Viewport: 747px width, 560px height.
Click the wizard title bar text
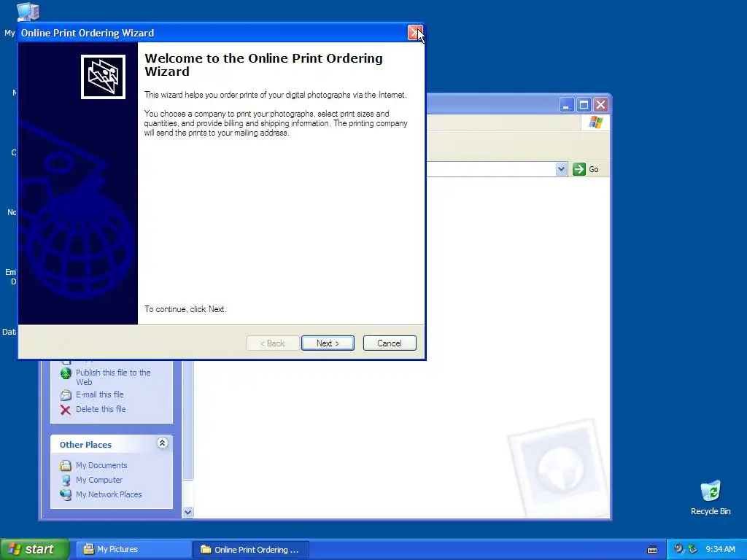point(88,34)
